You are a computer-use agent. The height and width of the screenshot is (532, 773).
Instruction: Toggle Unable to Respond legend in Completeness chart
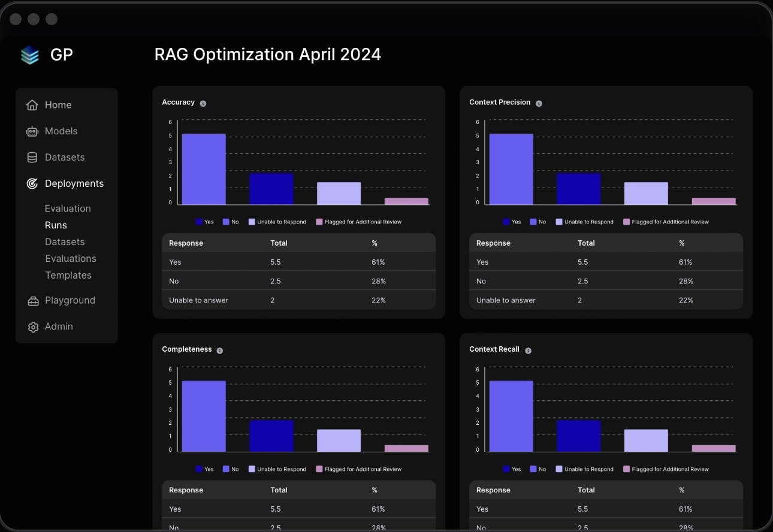252,469
